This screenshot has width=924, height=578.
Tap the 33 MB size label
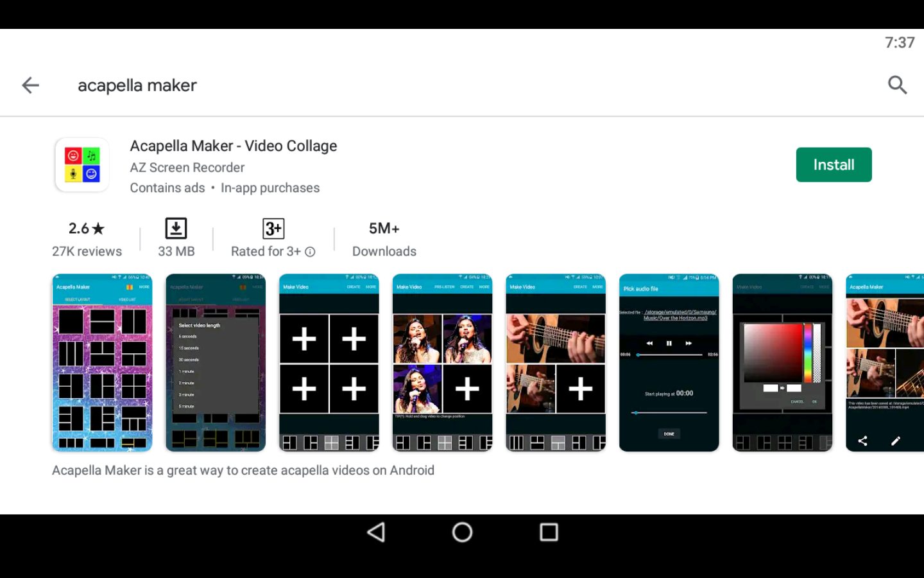coord(176,252)
